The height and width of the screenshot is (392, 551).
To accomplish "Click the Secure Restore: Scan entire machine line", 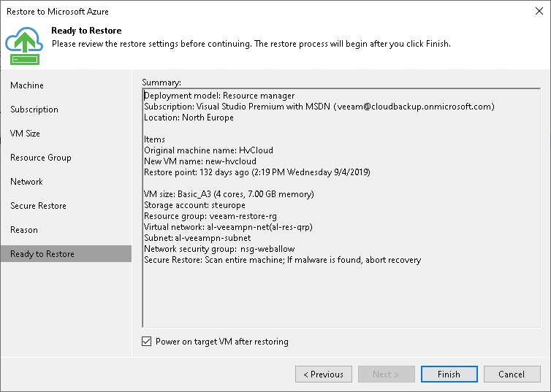I will pyautogui.click(x=283, y=260).
